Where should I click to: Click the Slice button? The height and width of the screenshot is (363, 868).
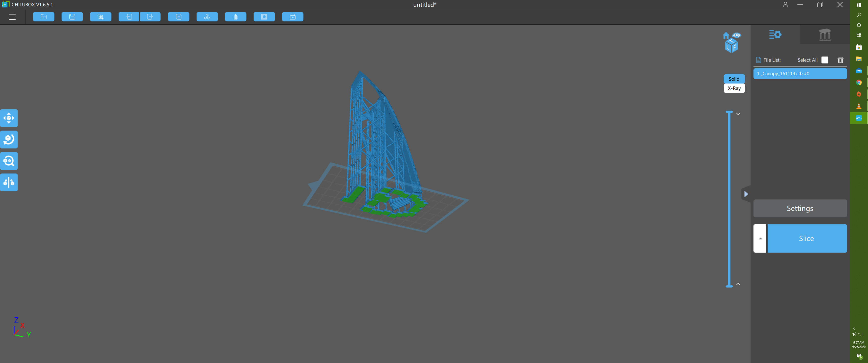[x=807, y=238]
